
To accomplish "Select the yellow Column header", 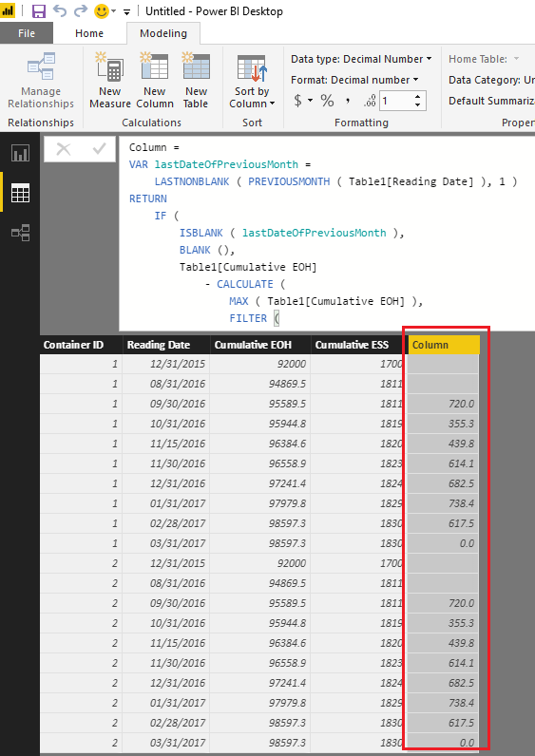I will 444,345.
